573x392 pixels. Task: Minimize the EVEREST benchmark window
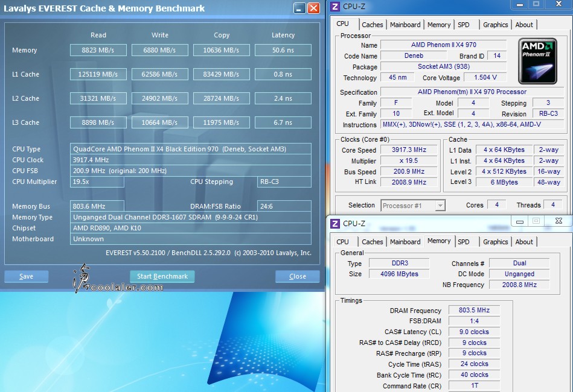(299, 8)
